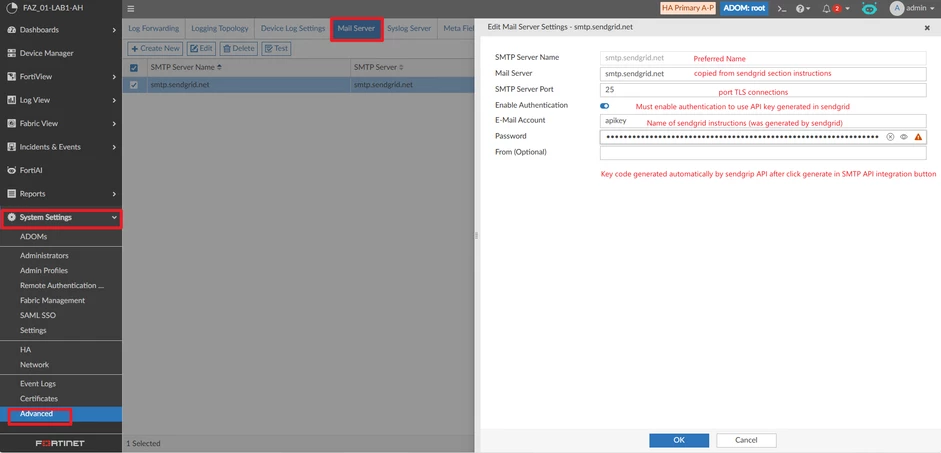Screen dimensions: 941x453
Task: Close the Edit Mail Server Settings panel
Action: click(927, 28)
